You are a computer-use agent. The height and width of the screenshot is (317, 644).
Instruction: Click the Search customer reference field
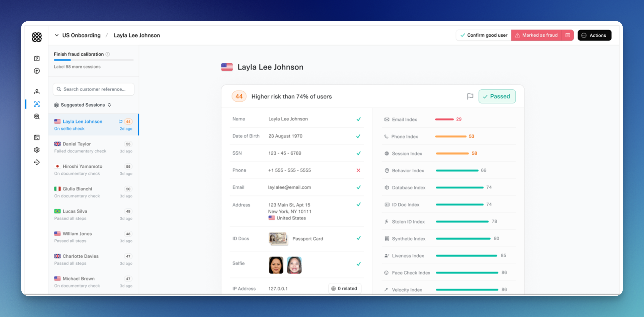pos(94,89)
